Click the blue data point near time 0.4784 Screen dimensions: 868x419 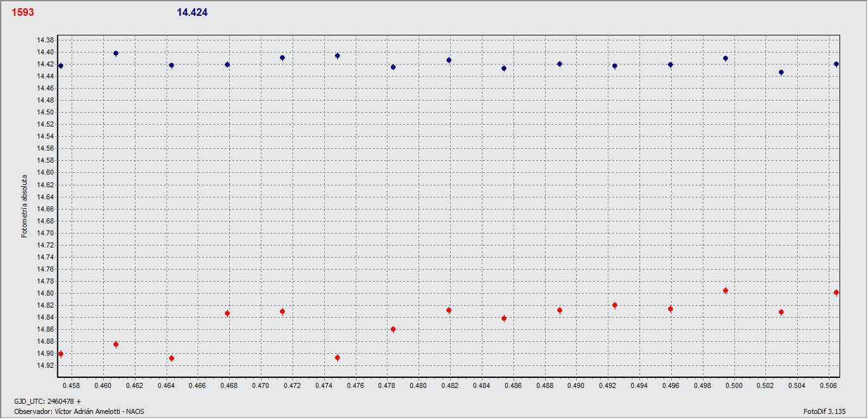393,67
